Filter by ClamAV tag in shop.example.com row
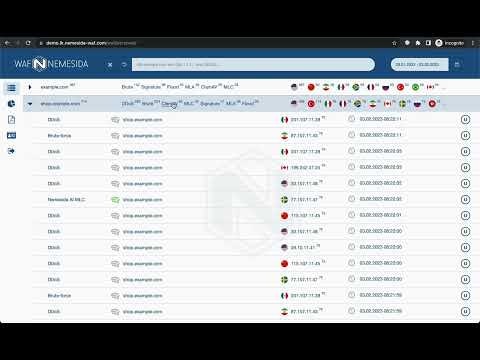This screenshot has height=360, width=480. click(169, 104)
